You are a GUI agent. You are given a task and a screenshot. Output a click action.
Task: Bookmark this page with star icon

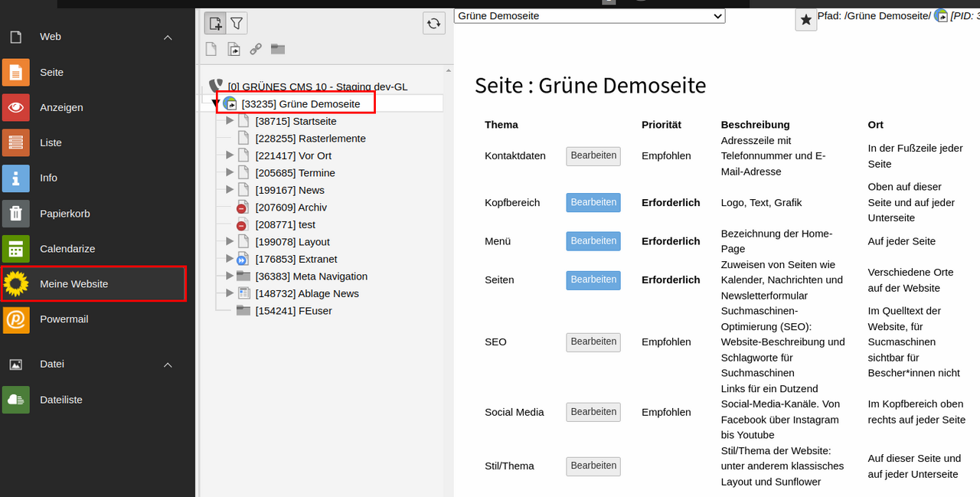point(805,20)
